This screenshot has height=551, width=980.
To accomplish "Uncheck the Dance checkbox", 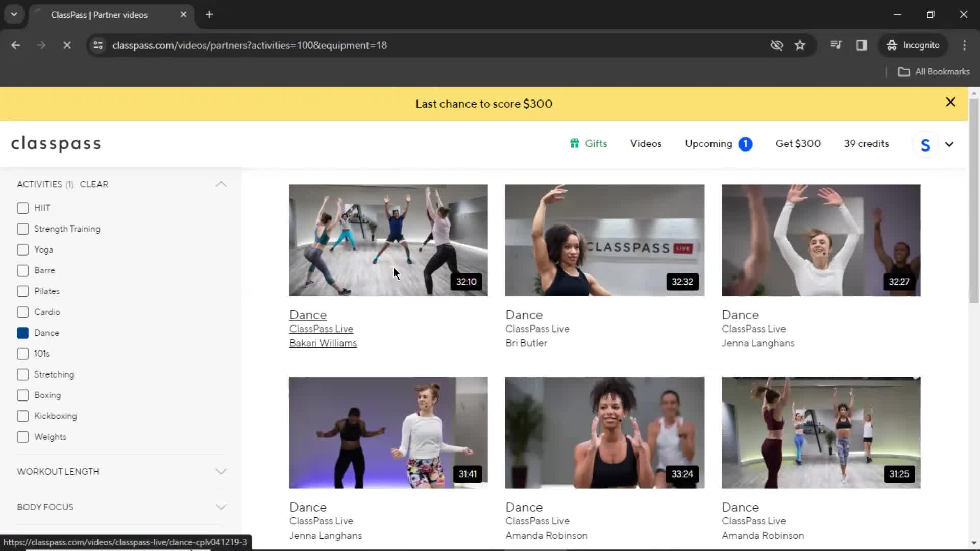I will (x=22, y=333).
